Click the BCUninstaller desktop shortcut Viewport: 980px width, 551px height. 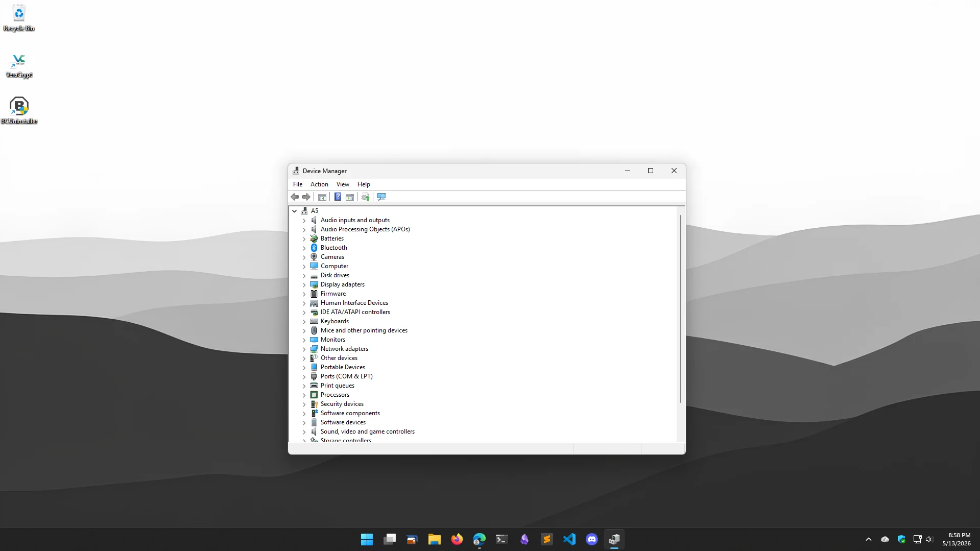(19, 110)
